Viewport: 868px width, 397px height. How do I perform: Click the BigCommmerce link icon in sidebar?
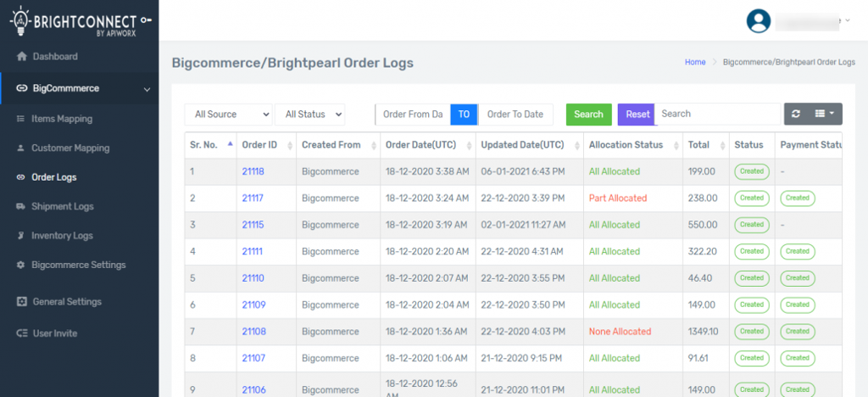[21, 88]
